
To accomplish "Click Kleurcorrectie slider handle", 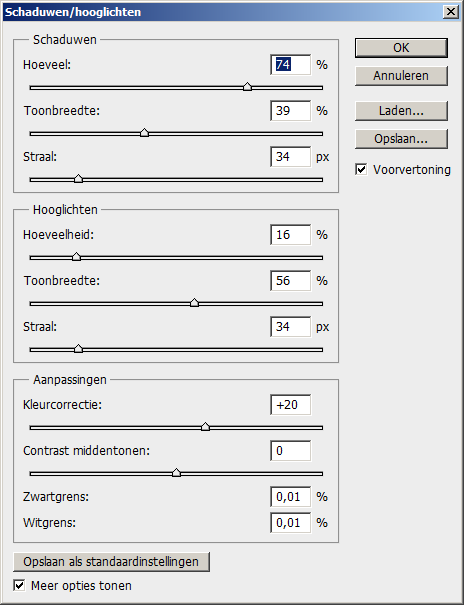I will [205, 426].
